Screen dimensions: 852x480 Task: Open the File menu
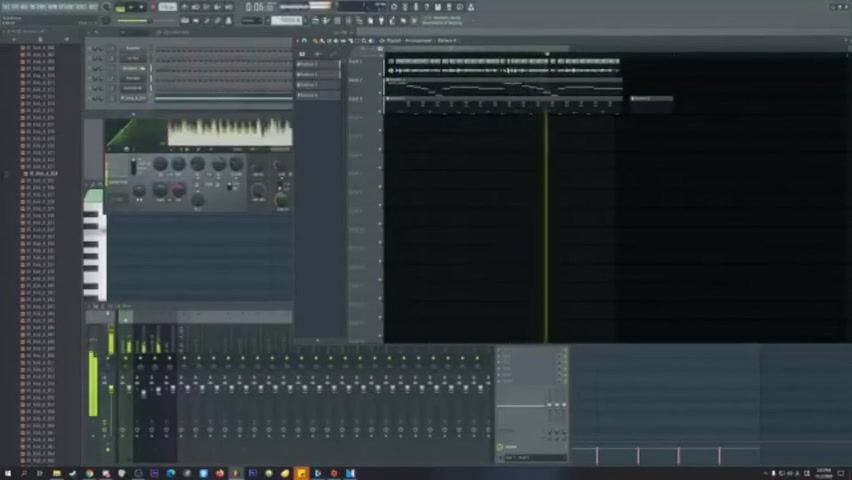pyautogui.click(x=6, y=7)
